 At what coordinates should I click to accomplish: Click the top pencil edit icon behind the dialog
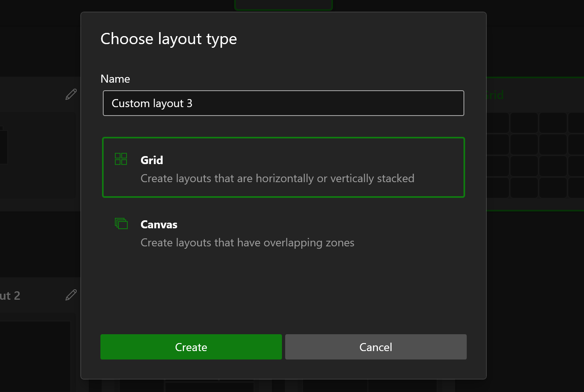pyautogui.click(x=71, y=94)
